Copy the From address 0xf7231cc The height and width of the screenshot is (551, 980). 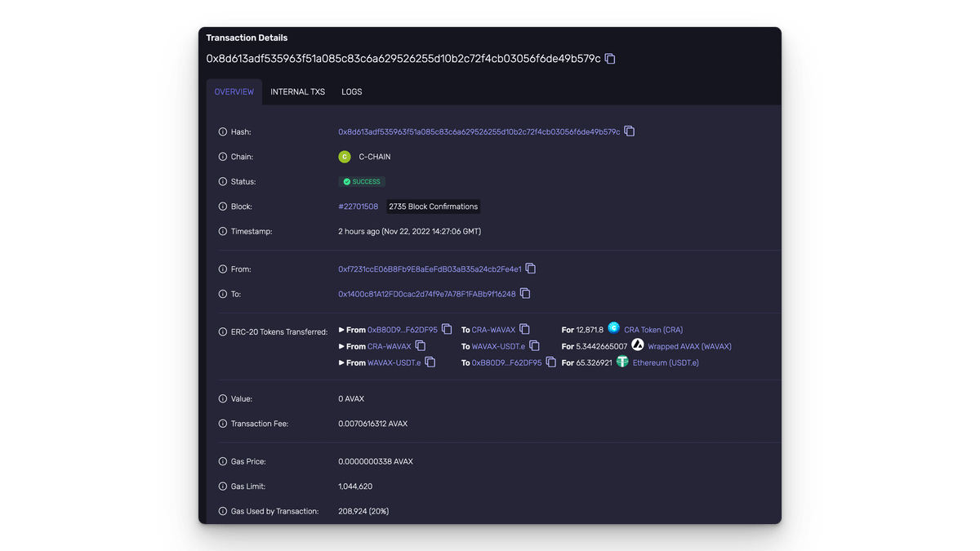531,269
